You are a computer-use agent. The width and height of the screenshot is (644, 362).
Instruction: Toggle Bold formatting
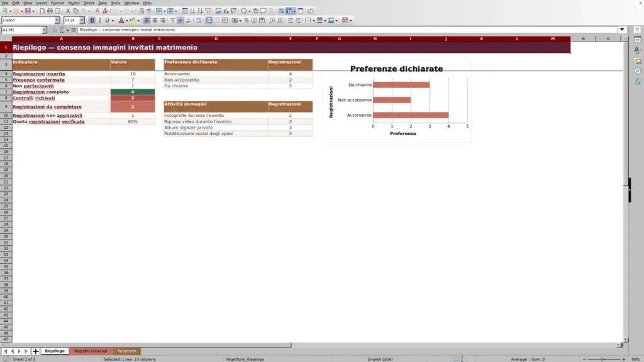[x=92, y=21]
